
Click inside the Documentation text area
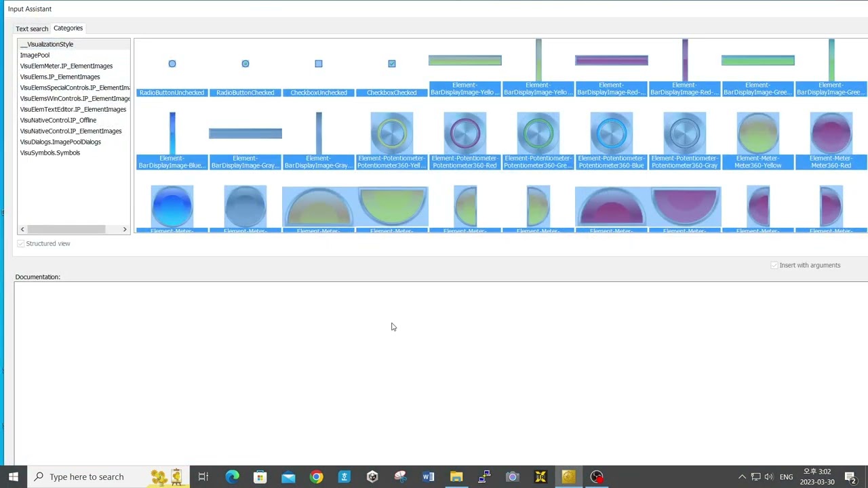441,373
